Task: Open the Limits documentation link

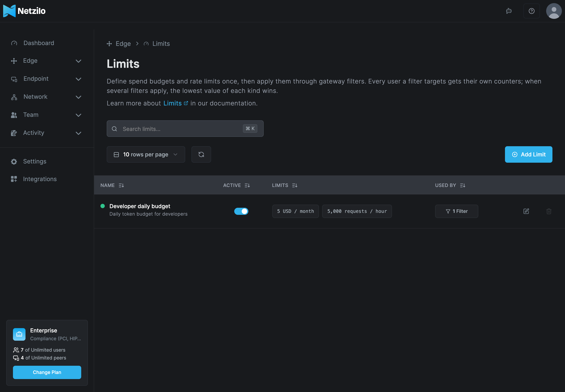Action: coord(176,103)
